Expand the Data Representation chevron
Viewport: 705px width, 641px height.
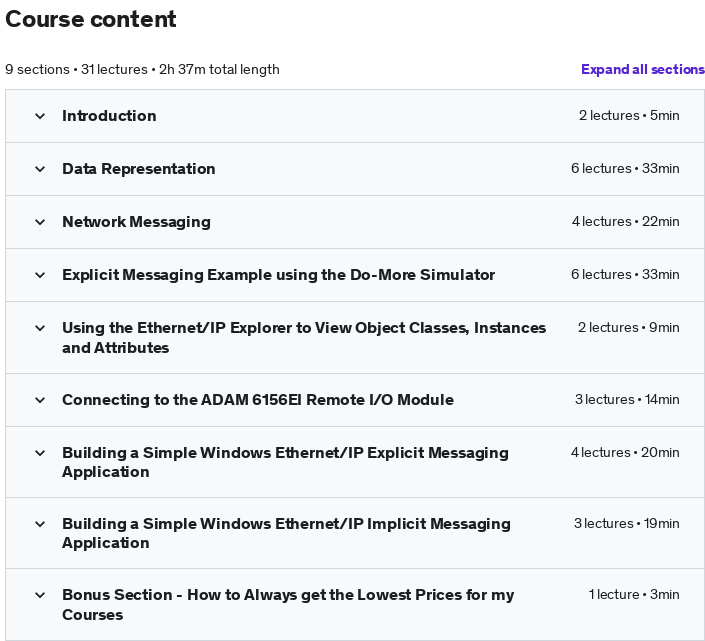pyautogui.click(x=40, y=169)
